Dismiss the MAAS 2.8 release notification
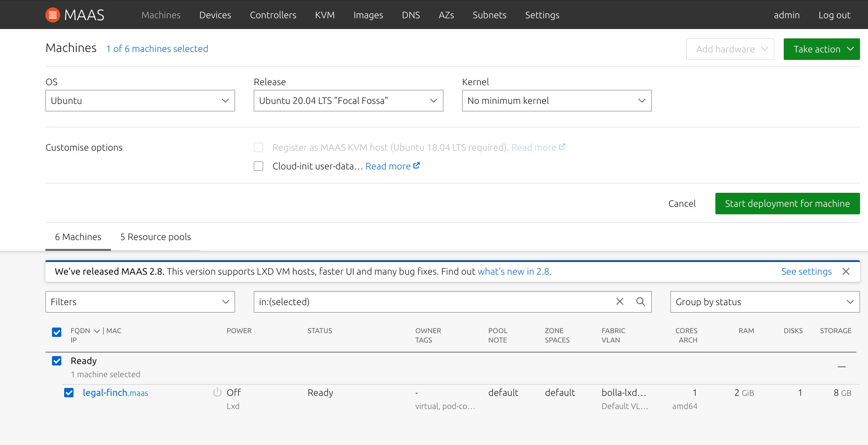This screenshot has height=445, width=868. click(x=846, y=271)
